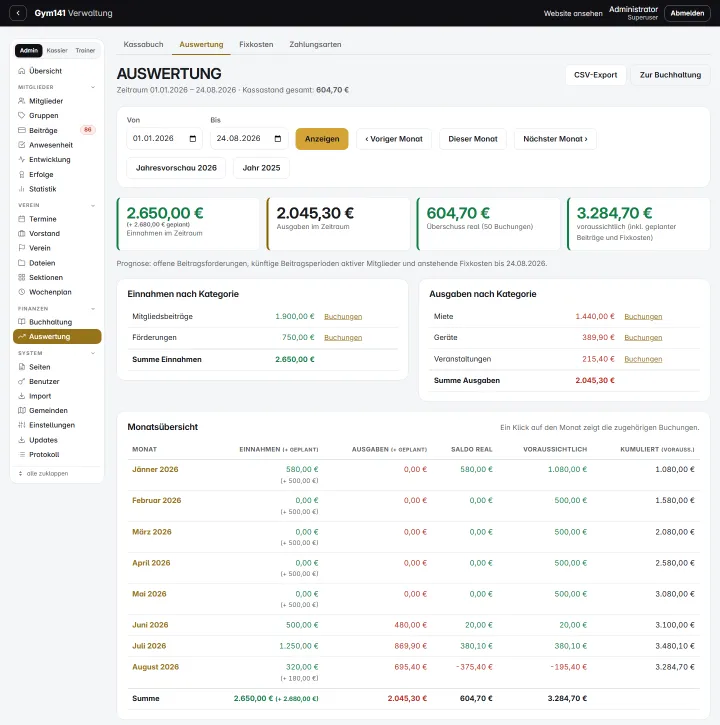Switch to Admin role view
Screen dimensions: 720x725
[29, 50]
